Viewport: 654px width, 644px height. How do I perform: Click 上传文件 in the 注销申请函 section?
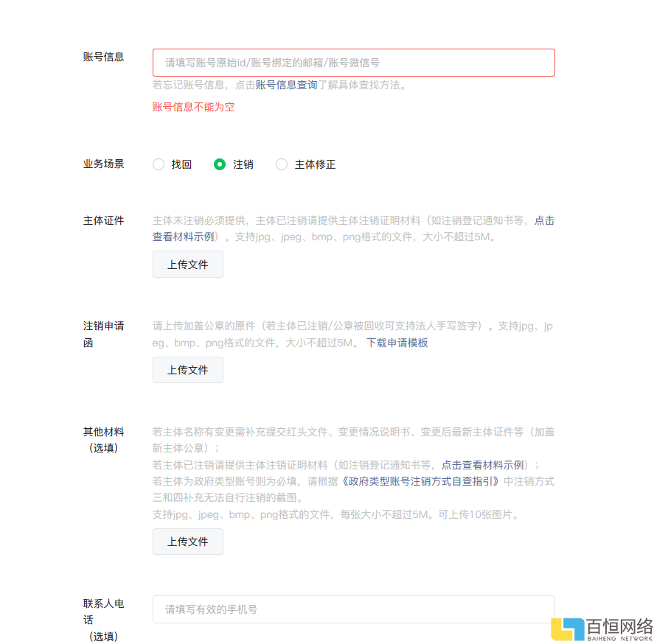pyautogui.click(x=187, y=370)
